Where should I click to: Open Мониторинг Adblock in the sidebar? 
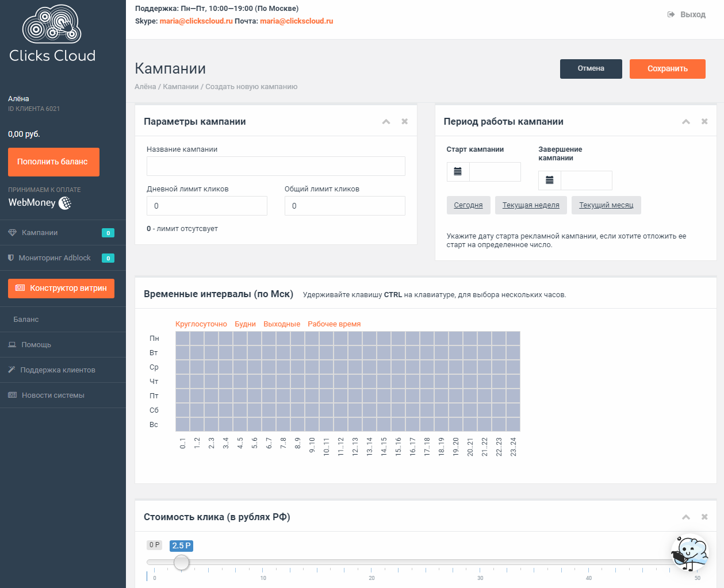coord(55,258)
